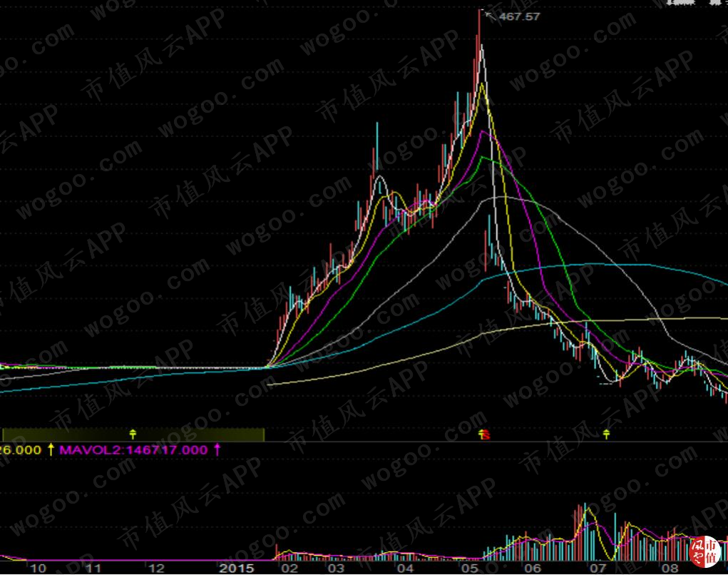Image resolution: width=728 pixels, height=575 pixels.
Task: Click the tallest volume bar near month 07
Action: [585, 531]
